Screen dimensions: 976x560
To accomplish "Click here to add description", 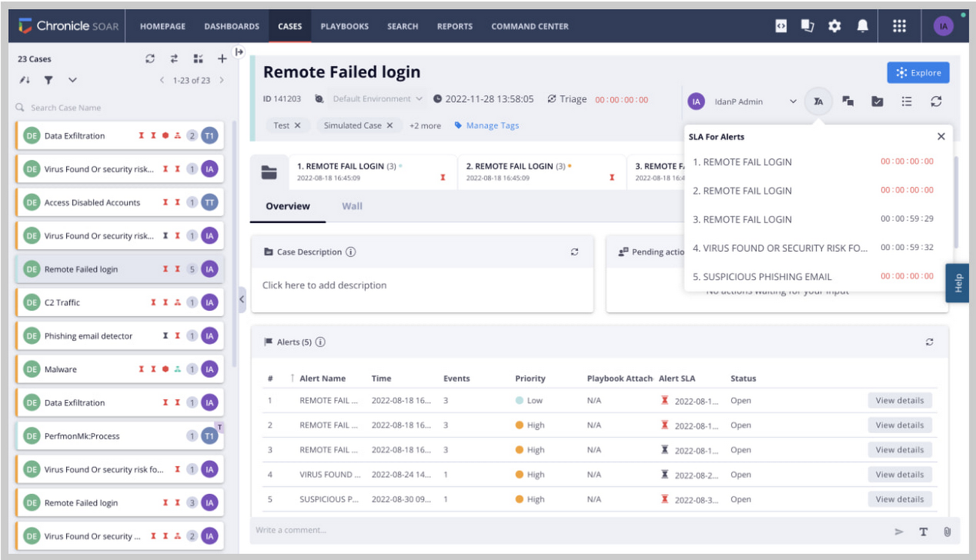I will 324,285.
